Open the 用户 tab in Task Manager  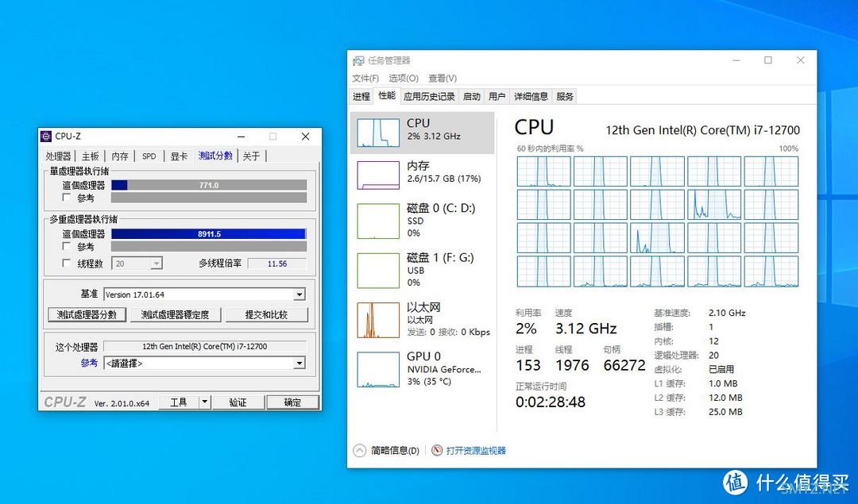497,97
